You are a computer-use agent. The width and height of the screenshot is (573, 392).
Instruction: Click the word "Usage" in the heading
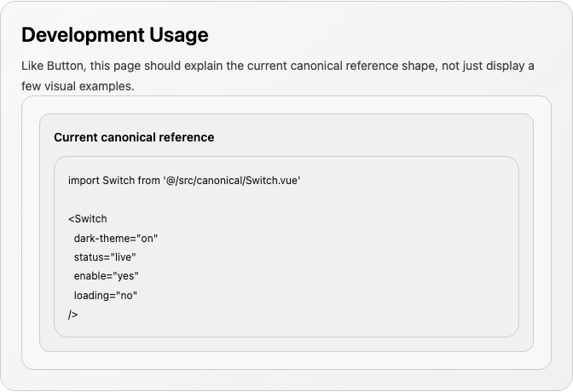(179, 36)
